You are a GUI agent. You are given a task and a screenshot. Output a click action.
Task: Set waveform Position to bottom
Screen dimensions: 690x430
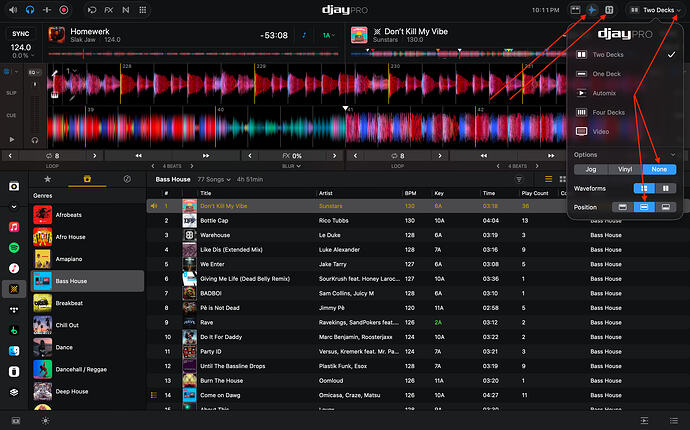pyautogui.click(x=666, y=207)
